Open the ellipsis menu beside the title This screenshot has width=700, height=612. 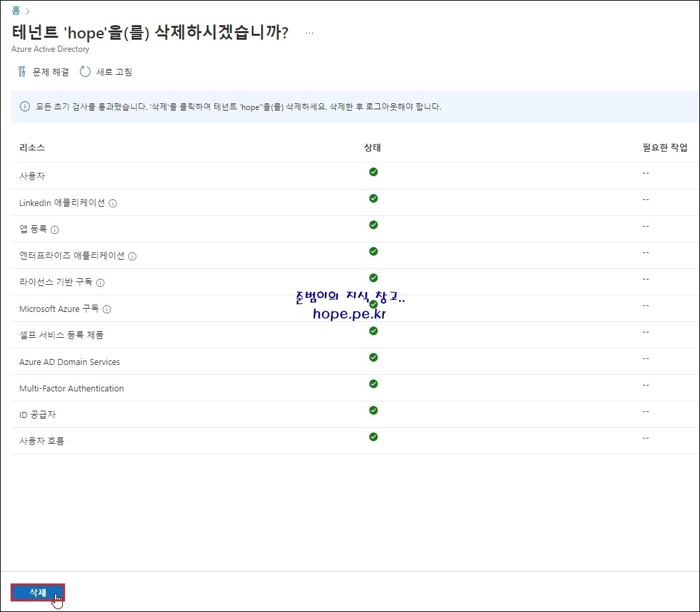310,32
